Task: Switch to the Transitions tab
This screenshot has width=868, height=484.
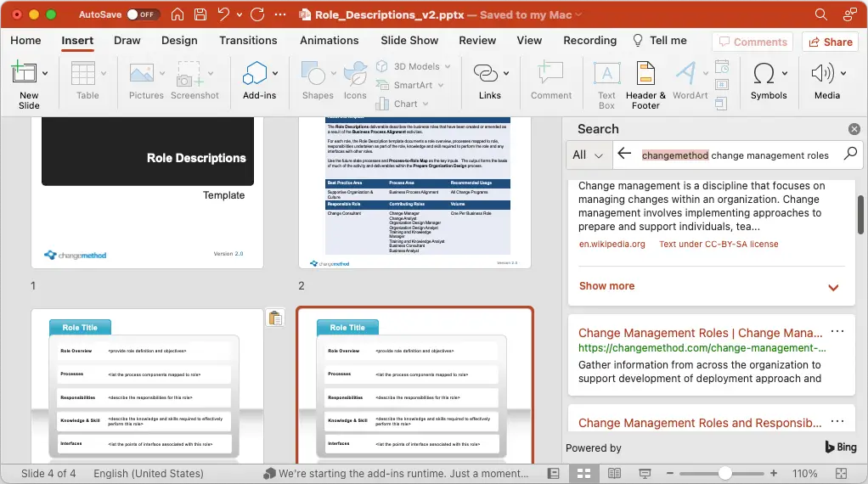Action: tap(248, 41)
